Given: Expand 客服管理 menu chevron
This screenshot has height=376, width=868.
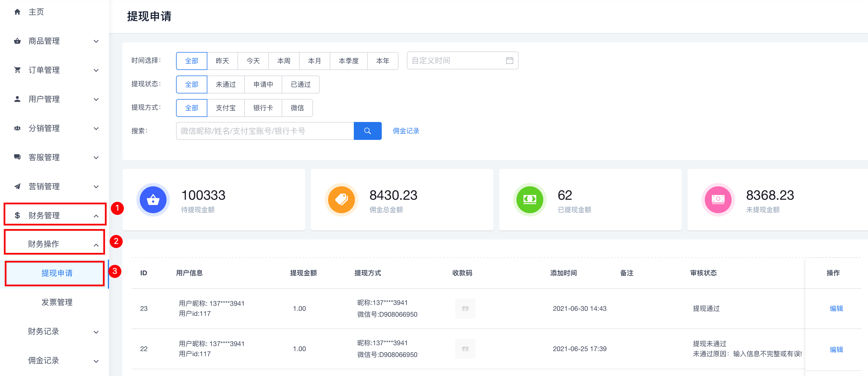Looking at the screenshot, I should 96,158.
